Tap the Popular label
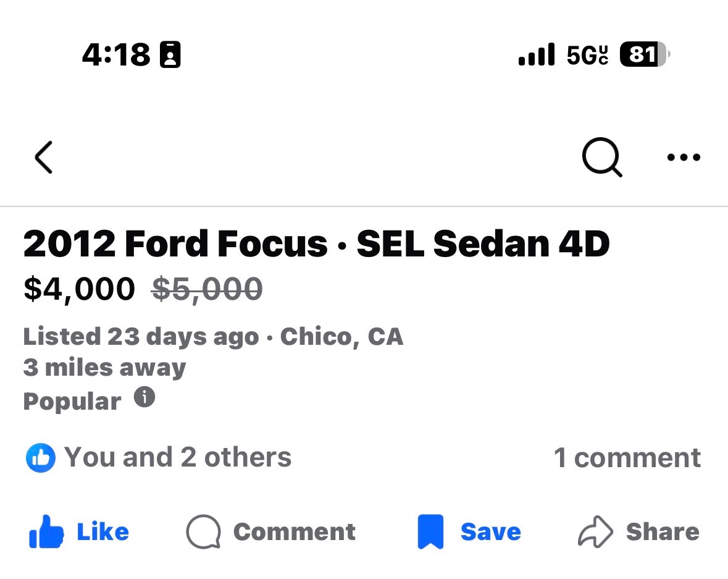Screen dimensions: 728x579 (x=72, y=401)
